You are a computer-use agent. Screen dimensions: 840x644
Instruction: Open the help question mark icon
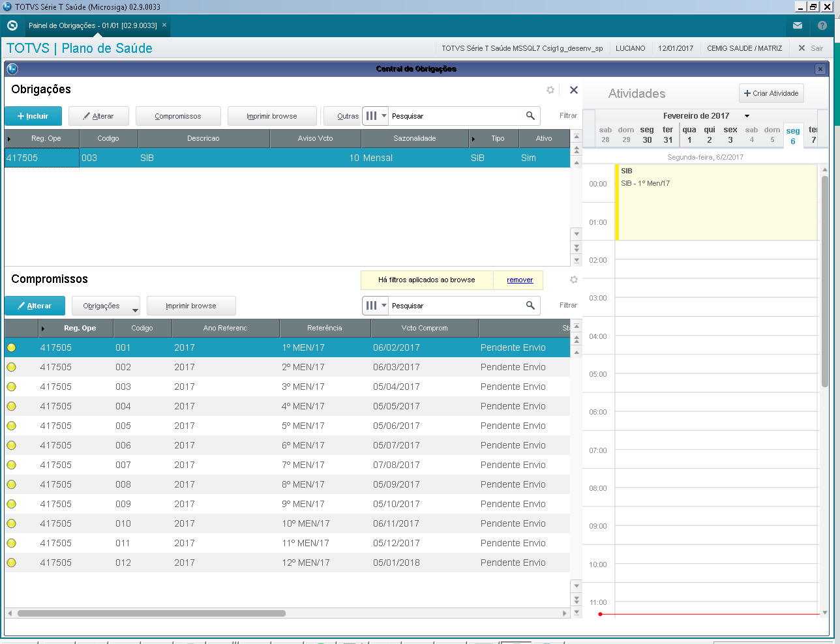point(822,25)
